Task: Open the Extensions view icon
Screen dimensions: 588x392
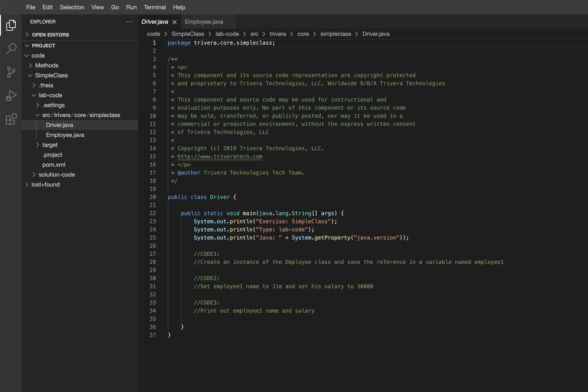Action: (x=11, y=119)
